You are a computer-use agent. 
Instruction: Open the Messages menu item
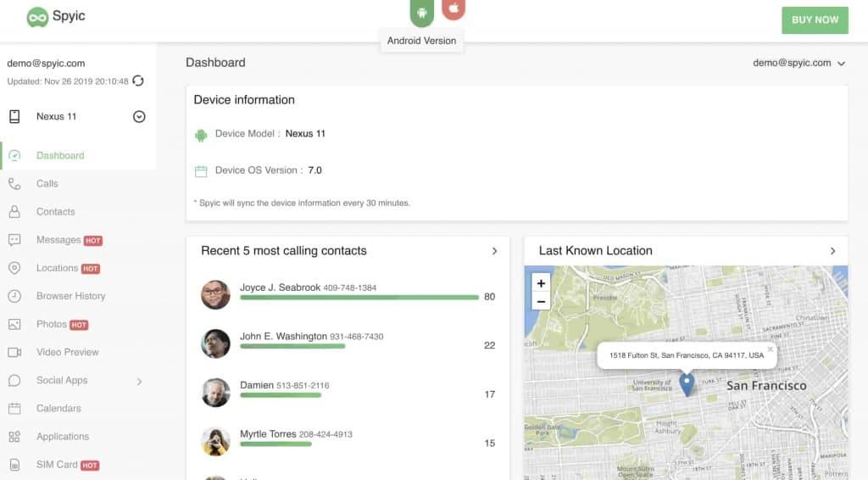point(58,240)
